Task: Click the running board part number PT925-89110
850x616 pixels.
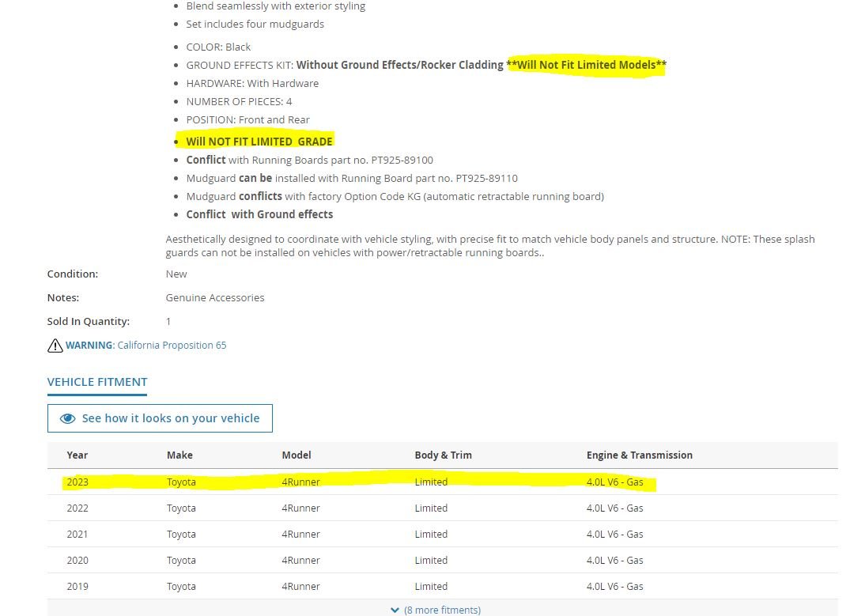Action: coord(487,179)
